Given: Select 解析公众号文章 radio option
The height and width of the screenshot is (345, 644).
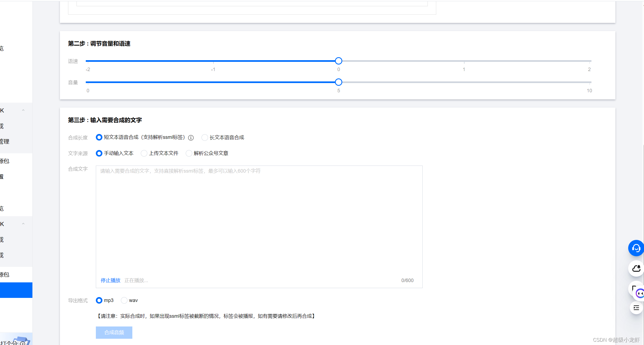Looking at the screenshot, I should tap(189, 153).
